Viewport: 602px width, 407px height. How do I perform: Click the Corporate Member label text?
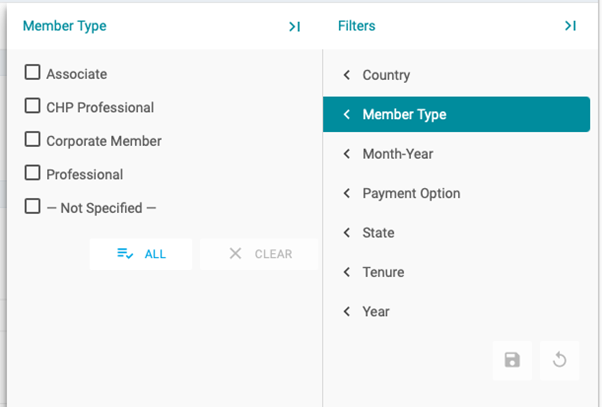pyautogui.click(x=104, y=141)
